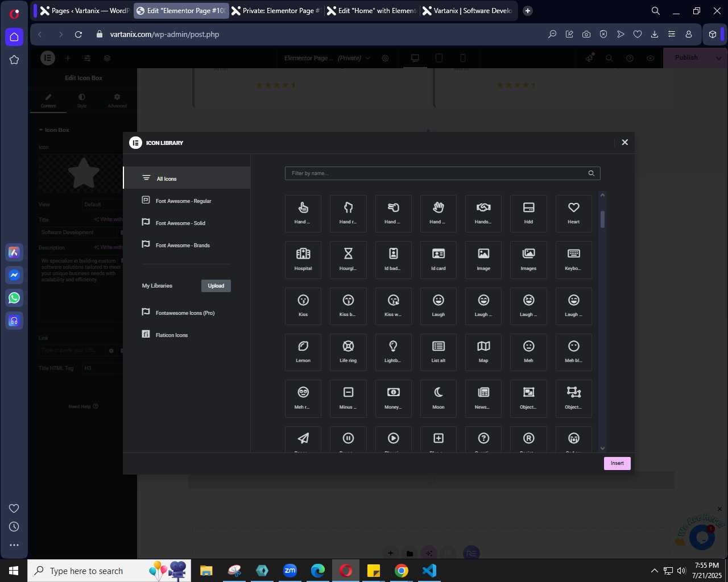Pick the Hospital icon
Screen dimensions: 728x582
click(x=303, y=260)
